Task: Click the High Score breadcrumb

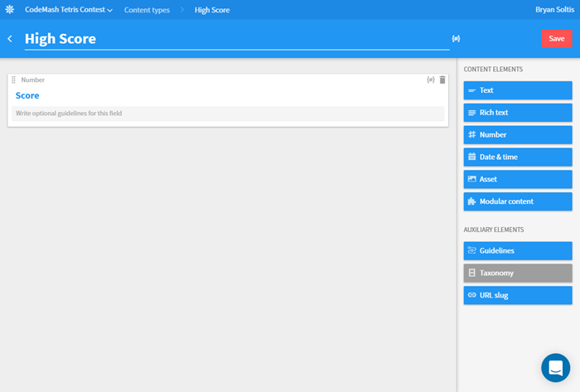Action: point(212,10)
